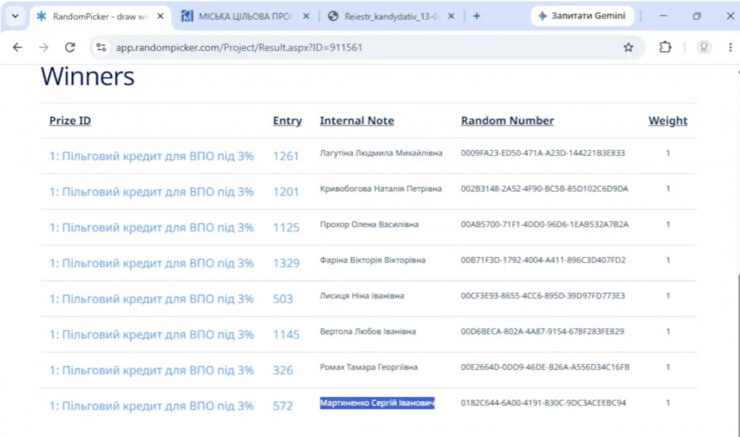Open entry number 1125

[x=286, y=227]
